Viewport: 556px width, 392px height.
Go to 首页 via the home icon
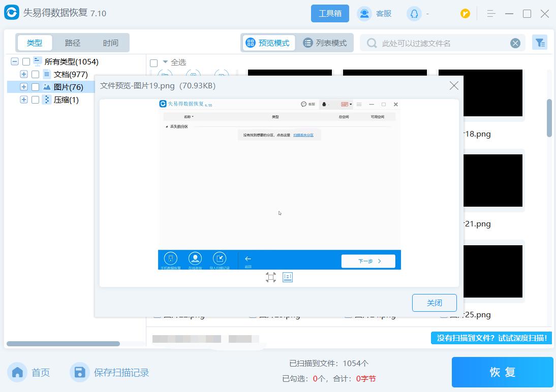coord(17,372)
